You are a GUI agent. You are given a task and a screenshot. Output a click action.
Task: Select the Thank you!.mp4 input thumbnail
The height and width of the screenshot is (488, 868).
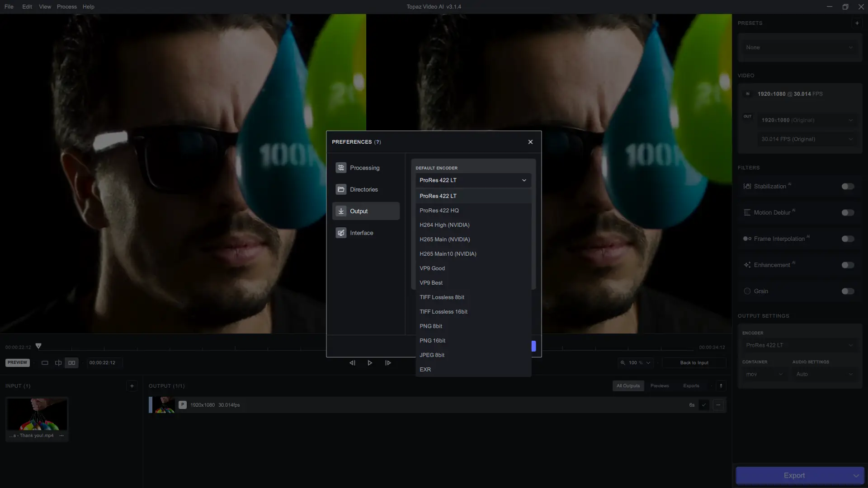pyautogui.click(x=37, y=415)
